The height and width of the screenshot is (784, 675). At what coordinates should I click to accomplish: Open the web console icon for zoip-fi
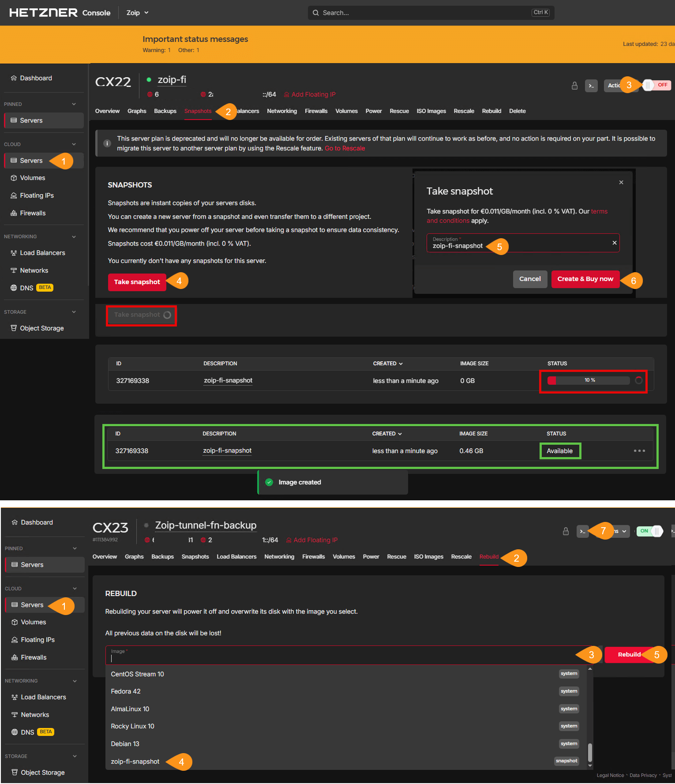tap(591, 86)
